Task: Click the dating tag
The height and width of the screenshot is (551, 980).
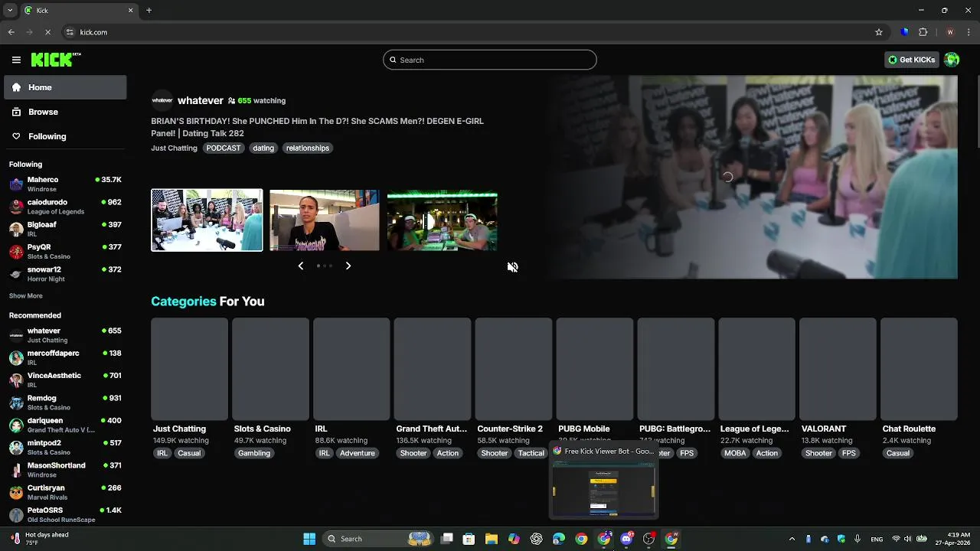Action: point(263,148)
